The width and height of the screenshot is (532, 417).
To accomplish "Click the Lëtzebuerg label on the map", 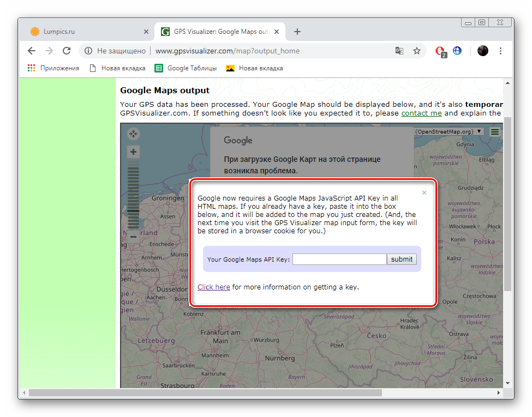I will (x=156, y=341).
